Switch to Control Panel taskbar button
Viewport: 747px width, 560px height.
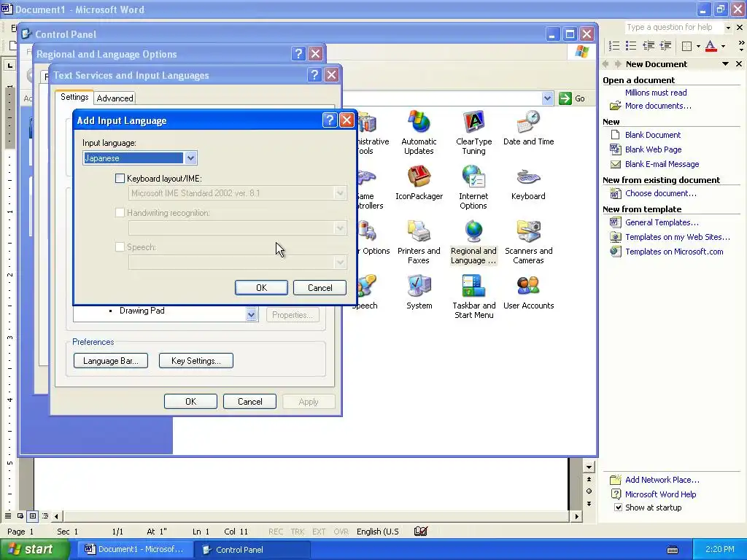[x=252, y=549]
